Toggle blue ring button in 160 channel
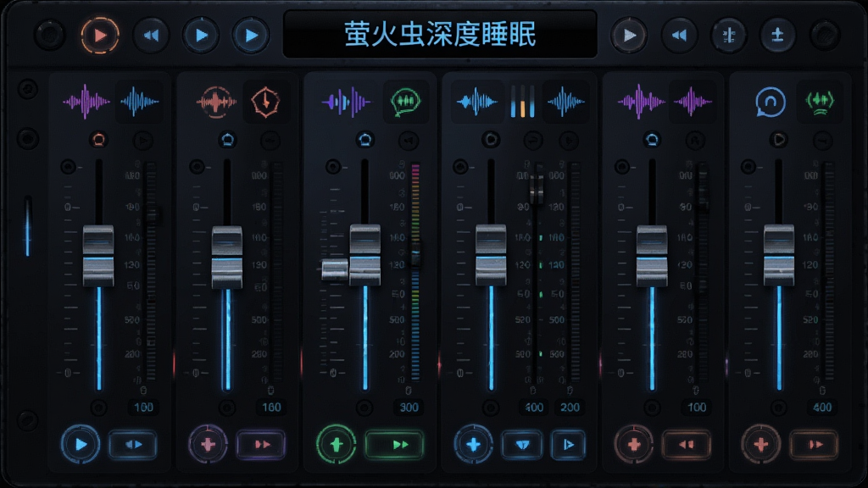 point(227,140)
